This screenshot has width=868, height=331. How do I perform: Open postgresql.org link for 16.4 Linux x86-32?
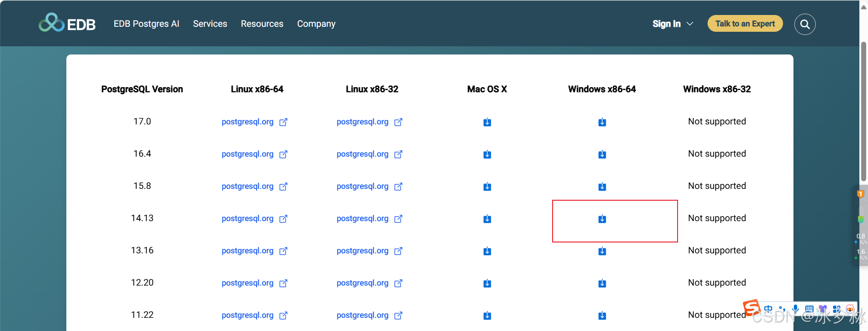point(369,154)
